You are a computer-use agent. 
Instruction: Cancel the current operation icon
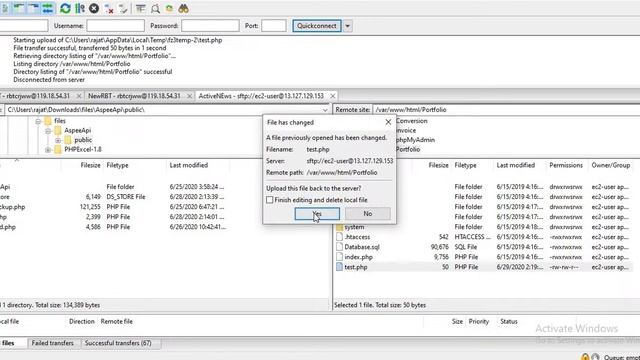(x=94, y=8)
